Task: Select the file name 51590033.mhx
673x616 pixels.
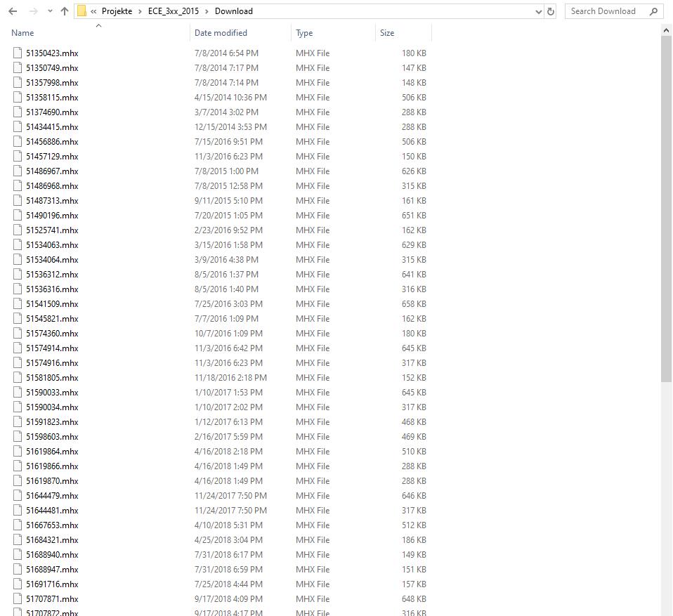Action: pyautogui.click(x=52, y=393)
